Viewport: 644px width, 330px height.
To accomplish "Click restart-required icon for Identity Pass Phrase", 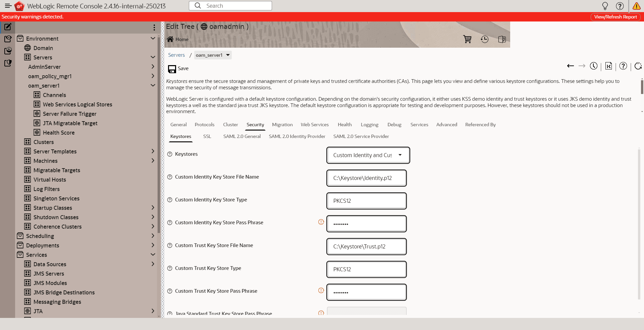I will pos(321,222).
